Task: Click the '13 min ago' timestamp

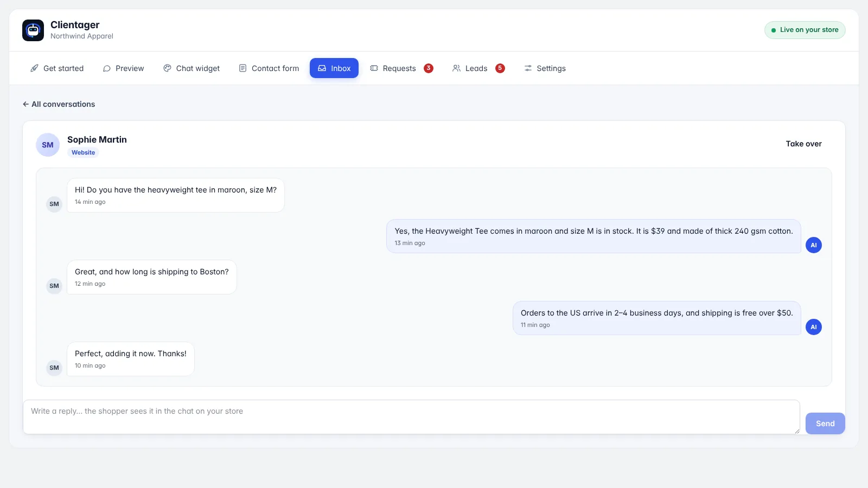Action: click(x=410, y=243)
